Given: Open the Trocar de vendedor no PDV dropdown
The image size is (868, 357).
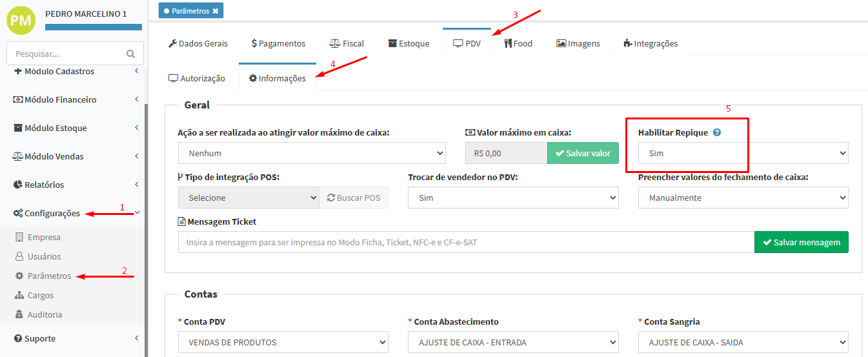Looking at the screenshot, I should pyautogui.click(x=513, y=198).
